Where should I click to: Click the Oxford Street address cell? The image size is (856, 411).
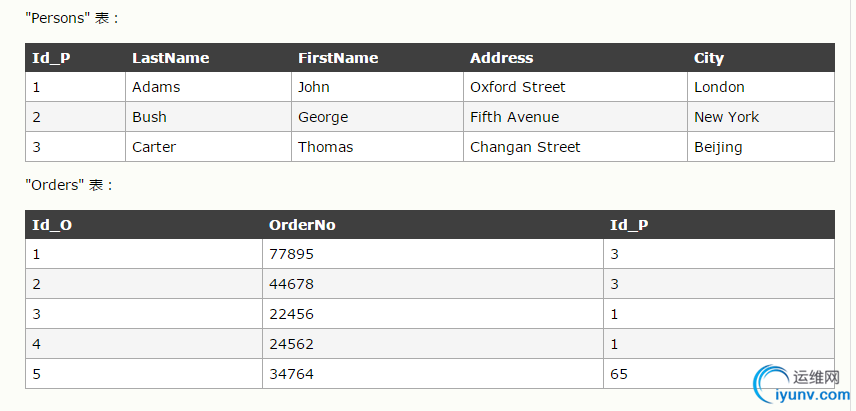[517, 87]
